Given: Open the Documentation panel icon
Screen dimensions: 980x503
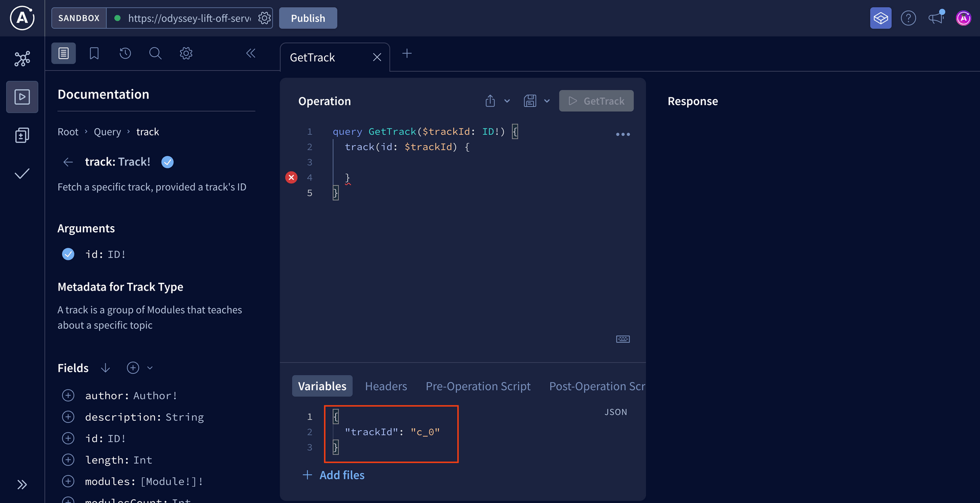Looking at the screenshot, I should (x=63, y=53).
